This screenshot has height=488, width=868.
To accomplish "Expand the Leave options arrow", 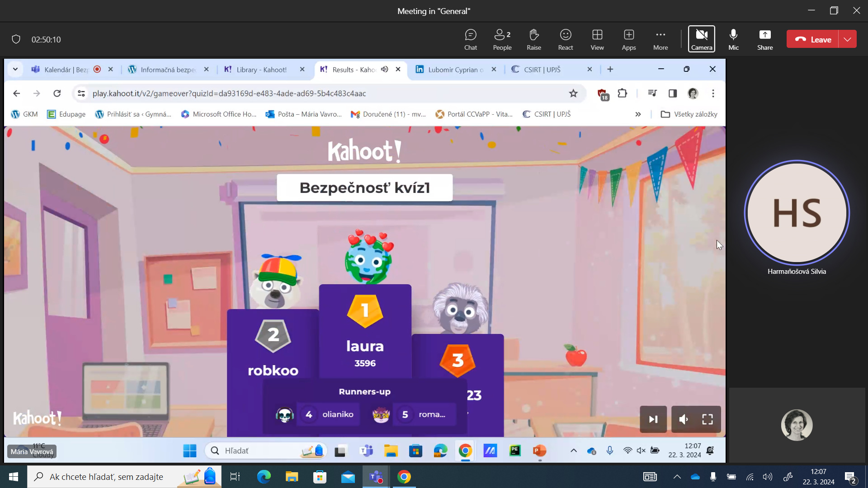I will coord(847,39).
